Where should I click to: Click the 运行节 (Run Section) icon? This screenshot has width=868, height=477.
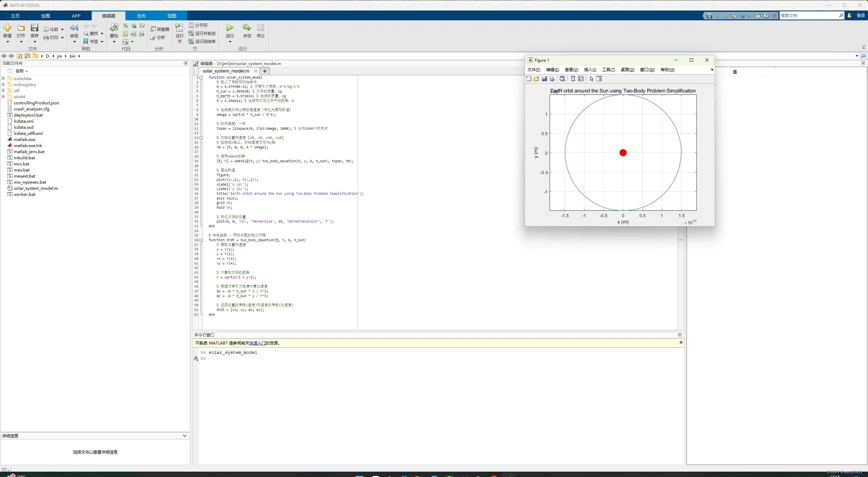pyautogui.click(x=179, y=28)
